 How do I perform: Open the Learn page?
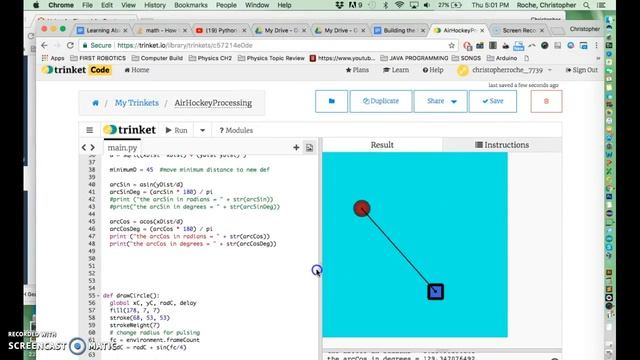[396, 70]
